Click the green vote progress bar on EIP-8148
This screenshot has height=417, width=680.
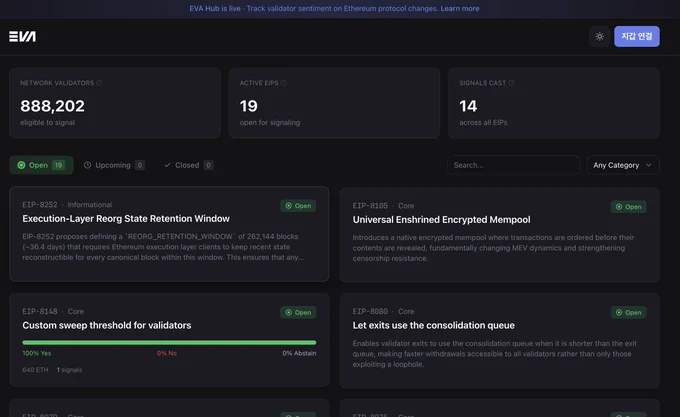(x=169, y=342)
